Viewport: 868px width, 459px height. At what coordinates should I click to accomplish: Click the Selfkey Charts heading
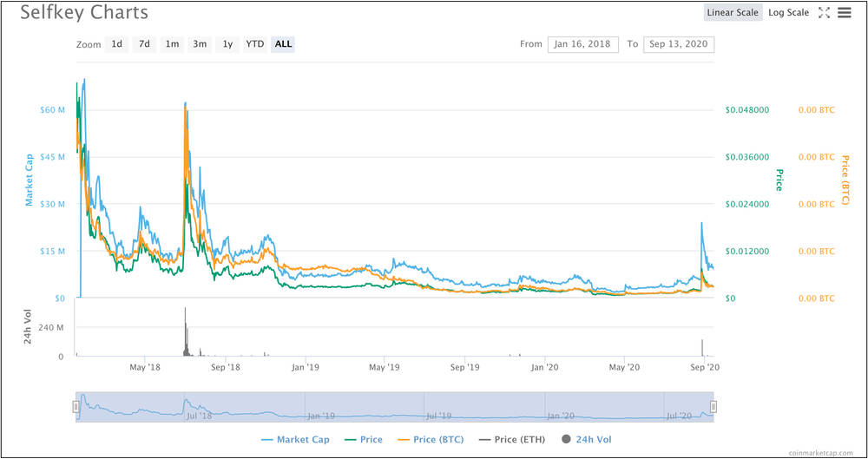coord(84,12)
